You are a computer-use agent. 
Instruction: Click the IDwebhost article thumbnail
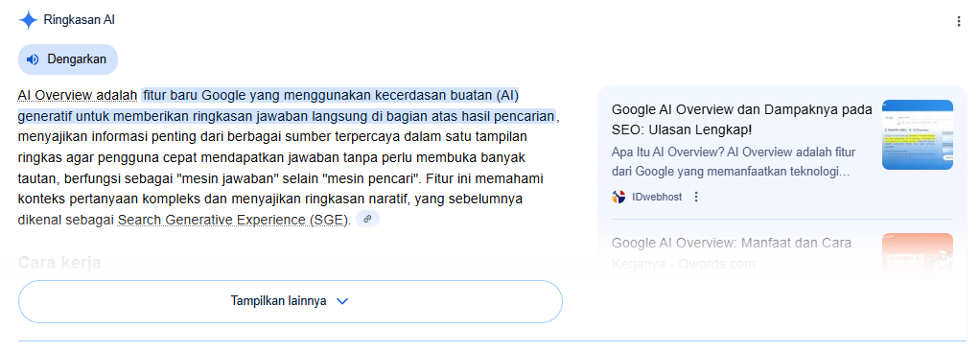[918, 135]
